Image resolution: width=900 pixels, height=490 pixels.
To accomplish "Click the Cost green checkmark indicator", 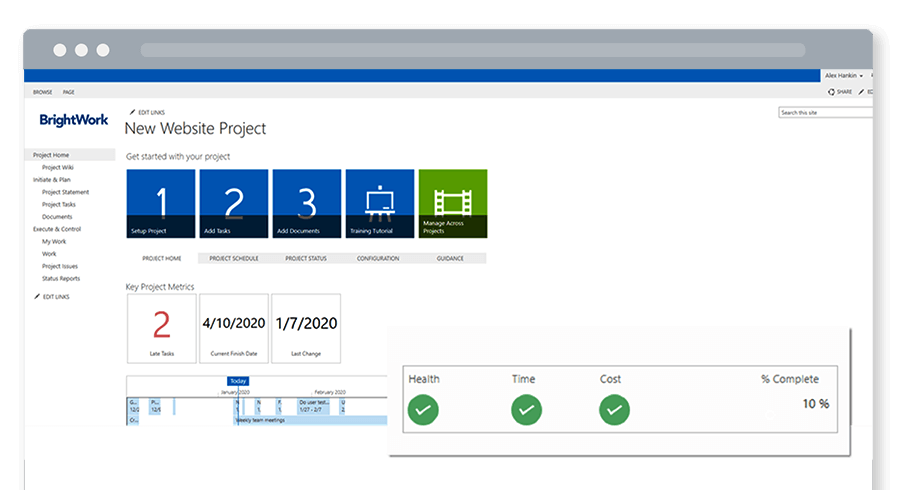I will (614, 409).
